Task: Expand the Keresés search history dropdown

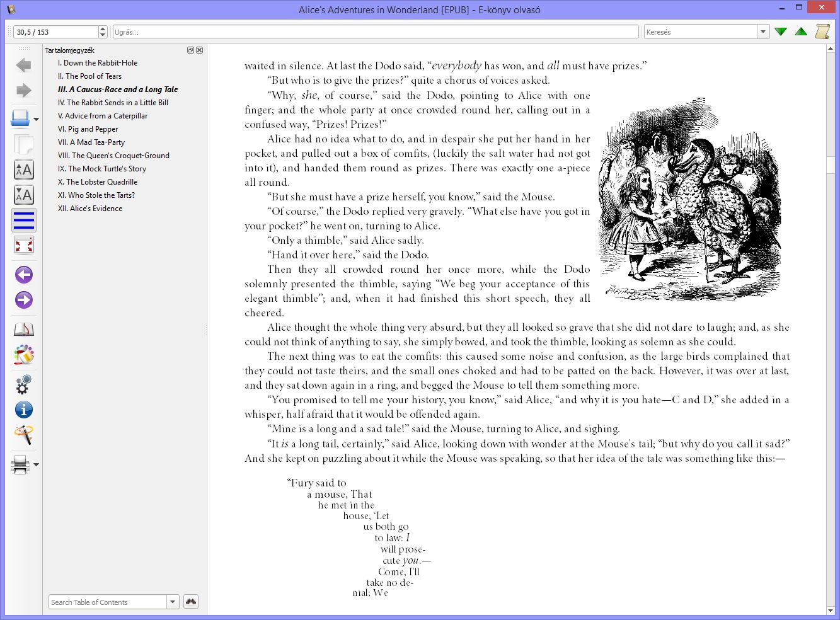Action: tap(763, 32)
